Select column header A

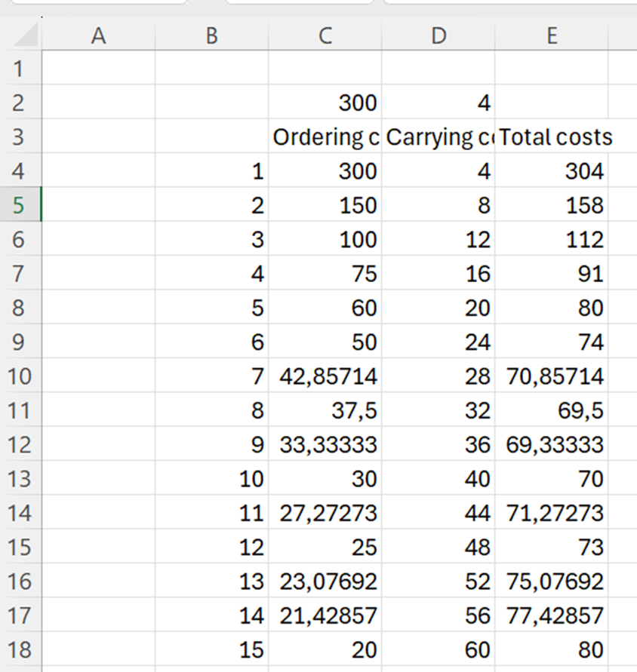tap(98, 35)
